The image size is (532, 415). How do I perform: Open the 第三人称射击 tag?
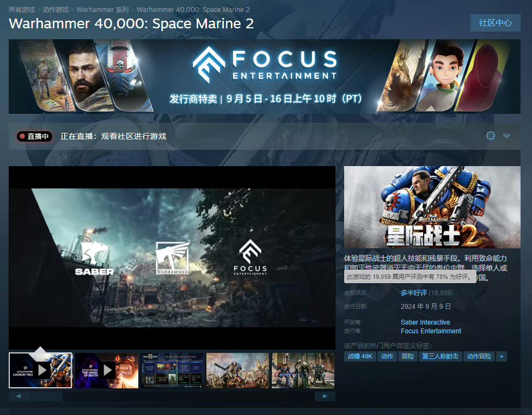click(x=440, y=356)
